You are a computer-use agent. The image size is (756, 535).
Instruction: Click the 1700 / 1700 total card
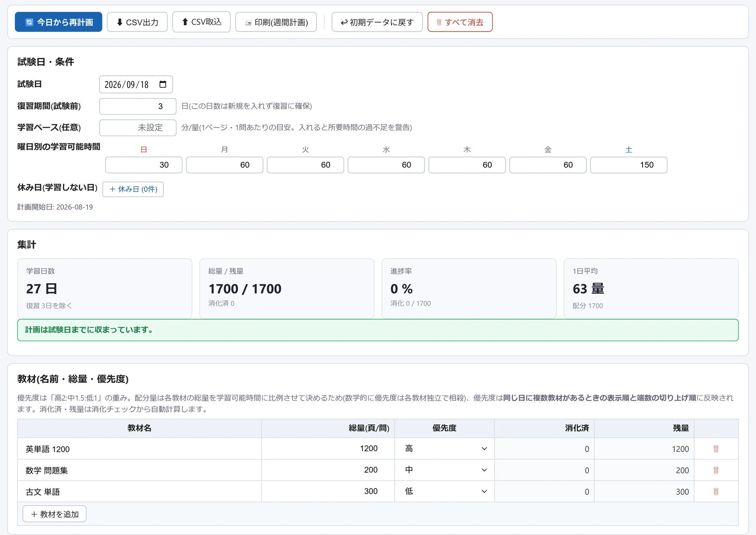(x=287, y=288)
